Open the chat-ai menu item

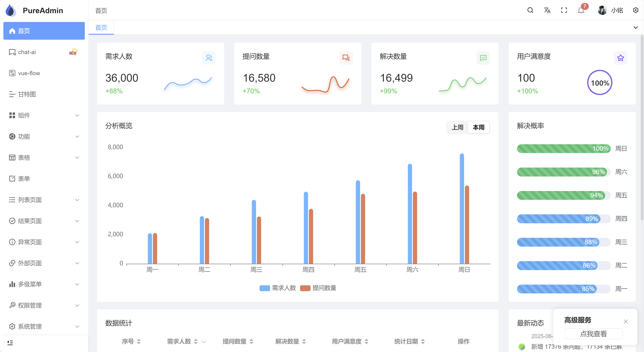coord(27,52)
